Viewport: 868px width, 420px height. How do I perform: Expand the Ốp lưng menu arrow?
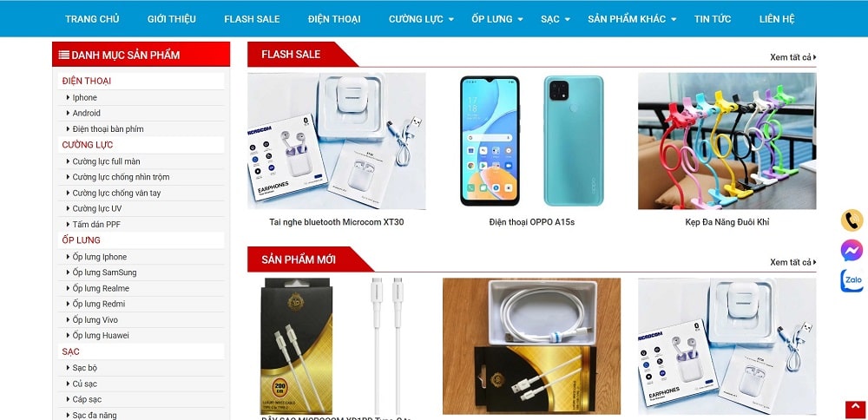pyautogui.click(x=520, y=19)
